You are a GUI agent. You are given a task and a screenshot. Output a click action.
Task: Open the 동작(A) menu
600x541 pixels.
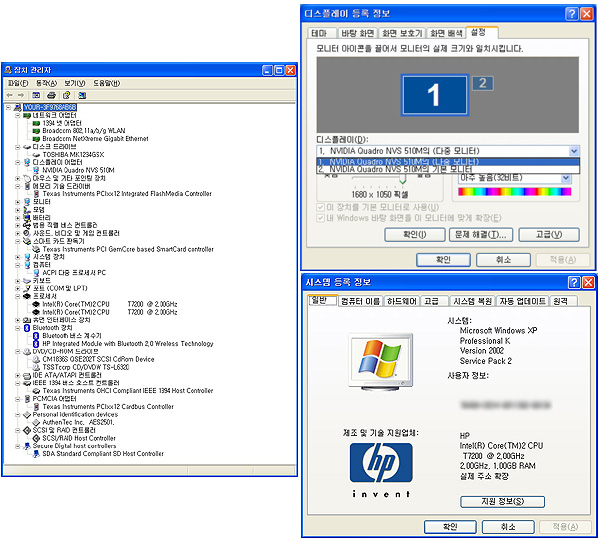46,83
